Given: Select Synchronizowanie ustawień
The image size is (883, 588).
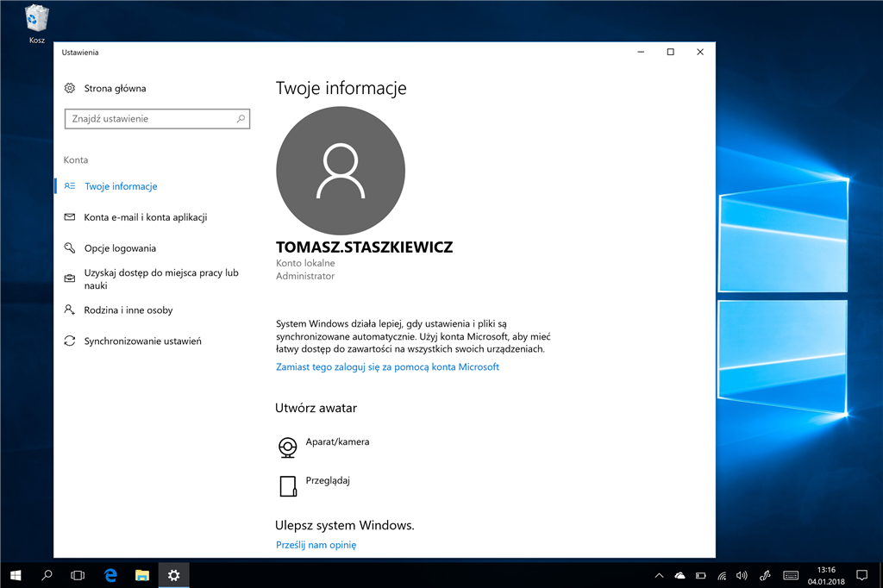Looking at the screenshot, I should [142, 341].
